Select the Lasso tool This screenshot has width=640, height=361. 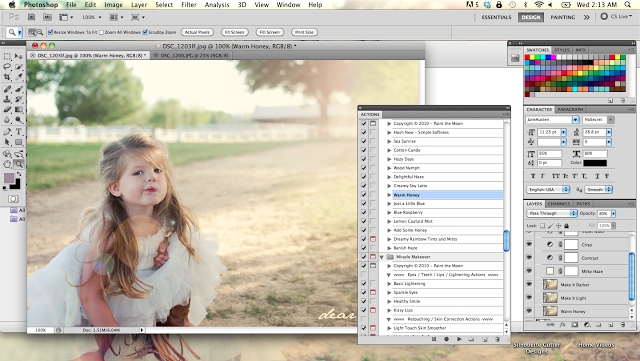[x=7, y=67]
